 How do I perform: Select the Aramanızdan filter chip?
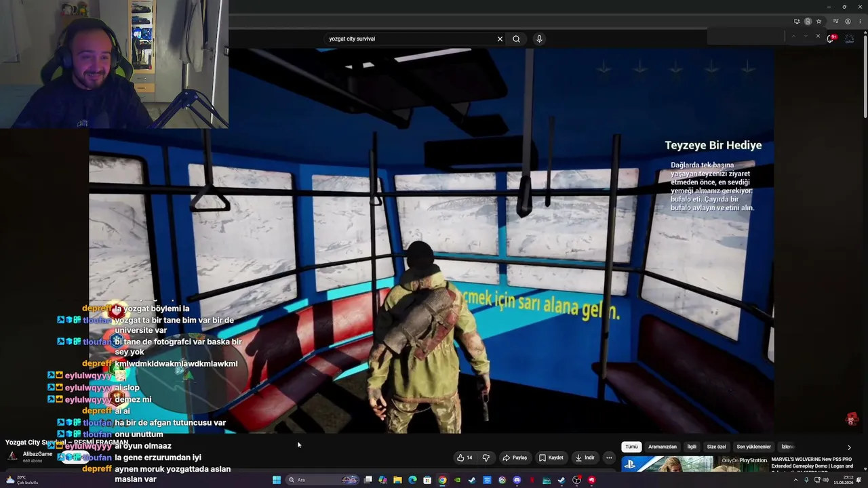(x=663, y=447)
